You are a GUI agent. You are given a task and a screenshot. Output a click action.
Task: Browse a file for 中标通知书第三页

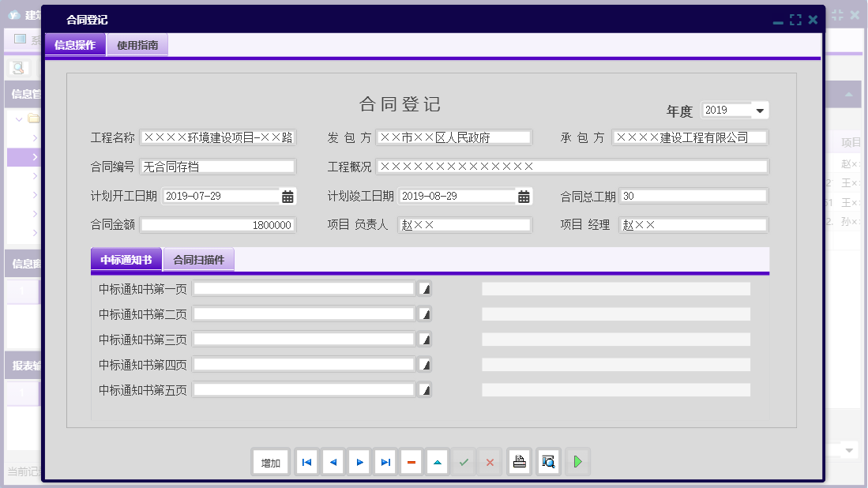pos(425,339)
